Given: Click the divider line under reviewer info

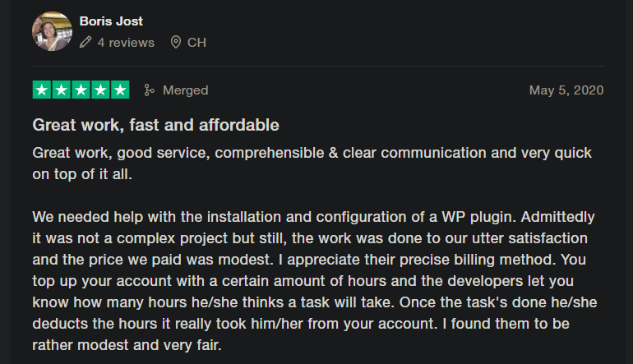Looking at the screenshot, I should click(x=318, y=66).
